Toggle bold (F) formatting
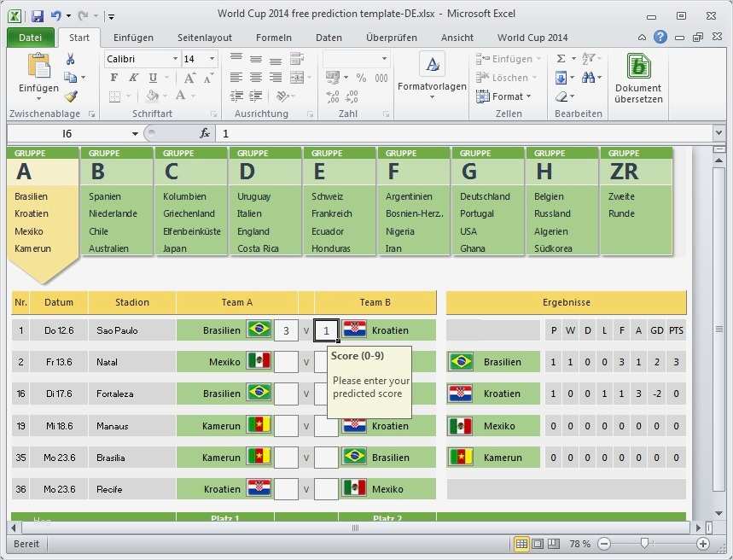The width and height of the screenshot is (733, 560). pyautogui.click(x=113, y=78)
